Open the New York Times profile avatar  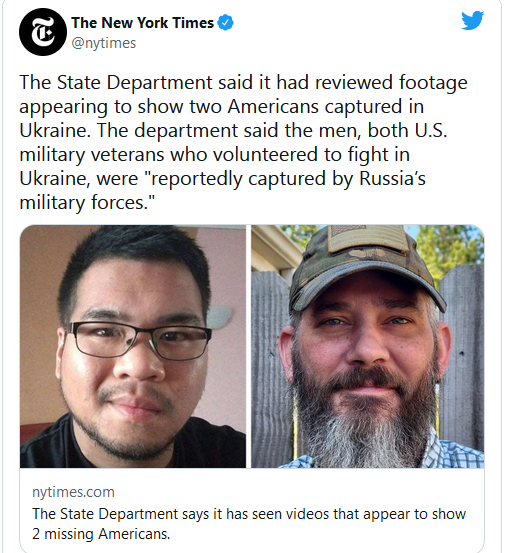43,32
